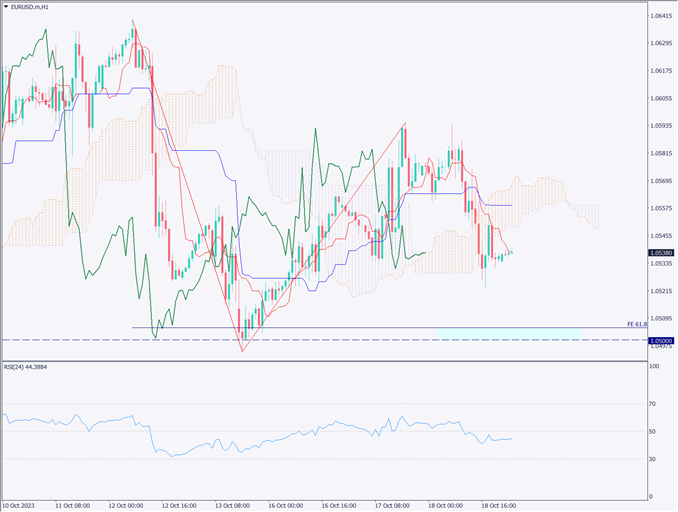This screenshot has width=678, height=512.
Task: Click the 1.06415 price axis label
Action: tap(660, 16)
